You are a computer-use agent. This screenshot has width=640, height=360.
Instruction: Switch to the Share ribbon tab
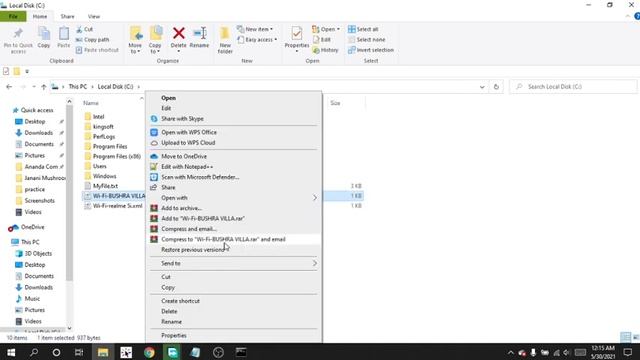(67, 16)
